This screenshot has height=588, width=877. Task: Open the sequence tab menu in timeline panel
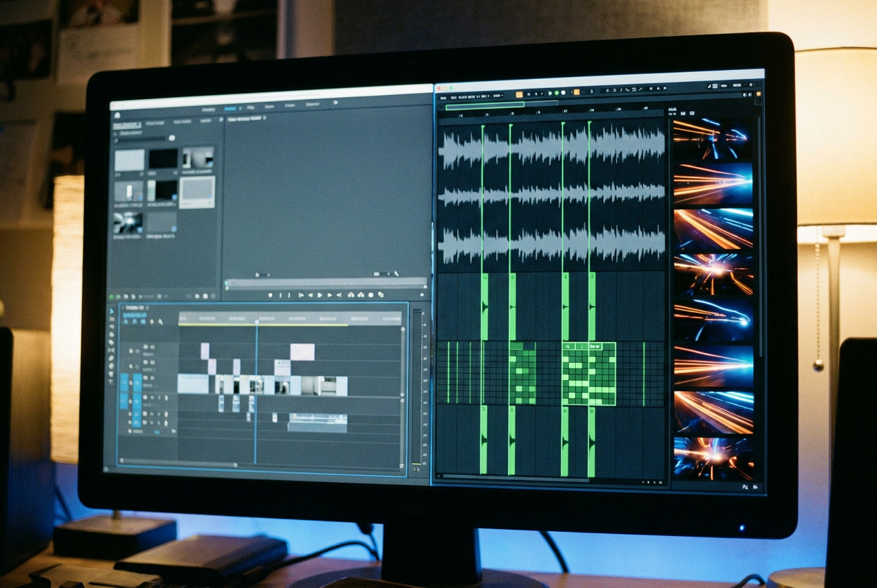pyautogui.click(x=147, y=308)
